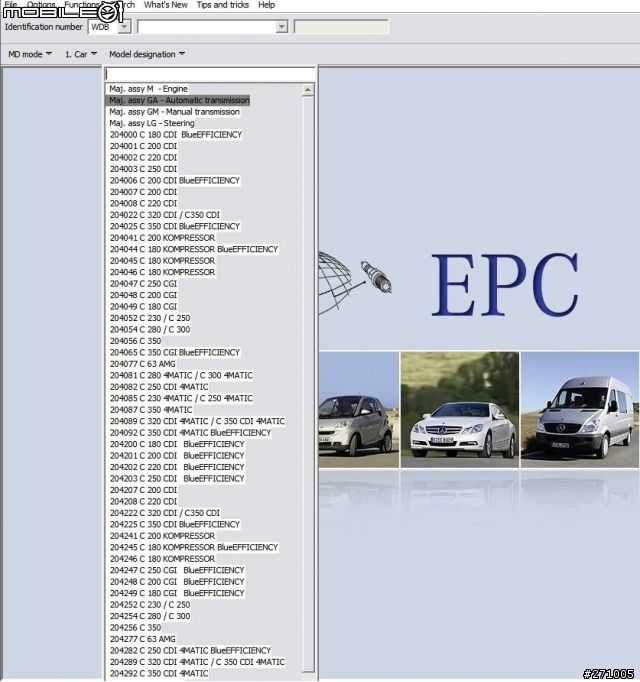Select 204045 C 180 KOMPRESSOR

(162, 261)
